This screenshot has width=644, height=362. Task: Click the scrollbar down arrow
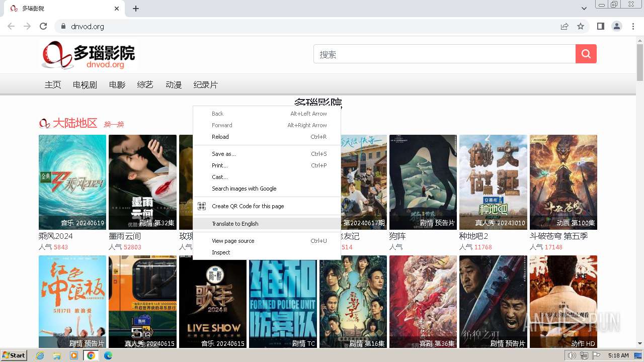click(640, 344)
